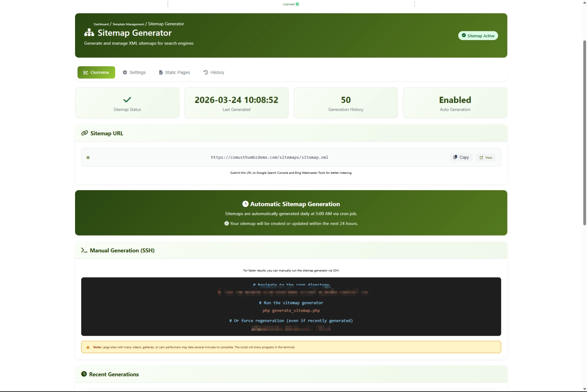
Task: View the sitemap in new window
Action: tap(486, 157)
